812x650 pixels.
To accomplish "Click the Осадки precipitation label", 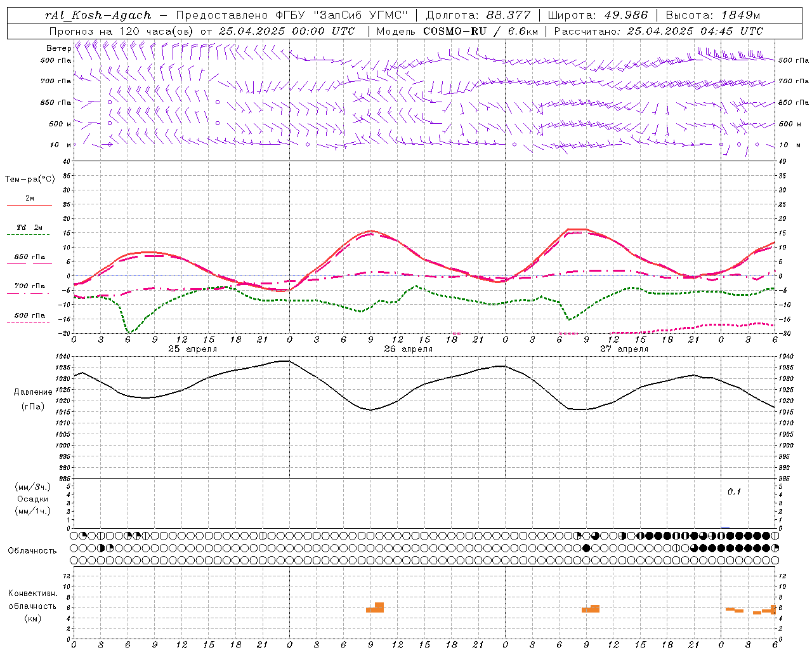I will tap(33, 499).
